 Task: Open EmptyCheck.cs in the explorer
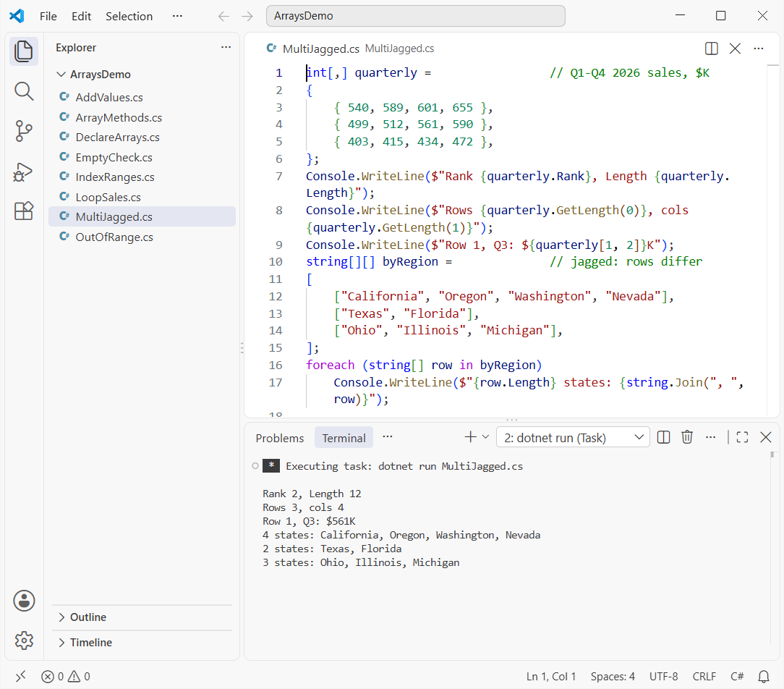tap(142, 157)
